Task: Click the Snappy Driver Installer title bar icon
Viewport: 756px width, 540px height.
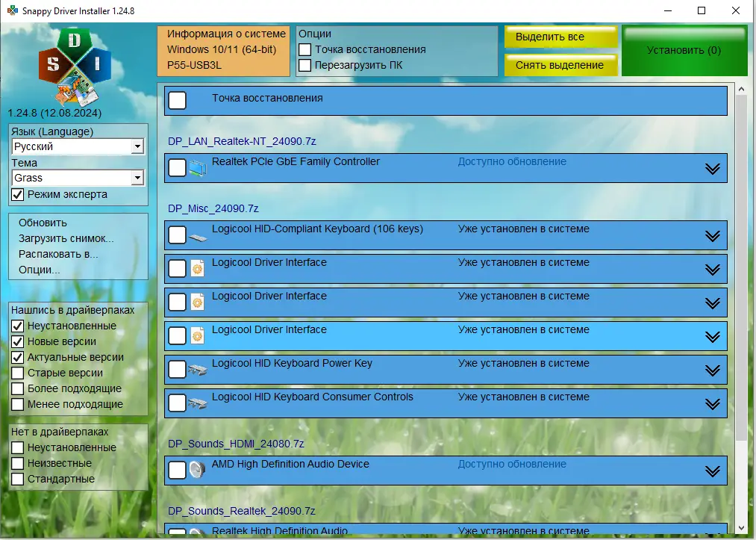Action: pyautogui.click(x=12, y=10)
